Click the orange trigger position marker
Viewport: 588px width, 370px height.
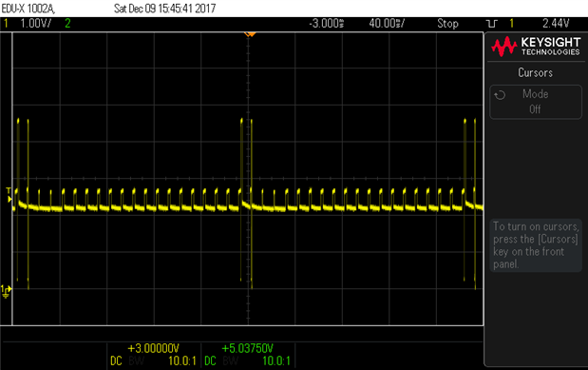(250, 34)
